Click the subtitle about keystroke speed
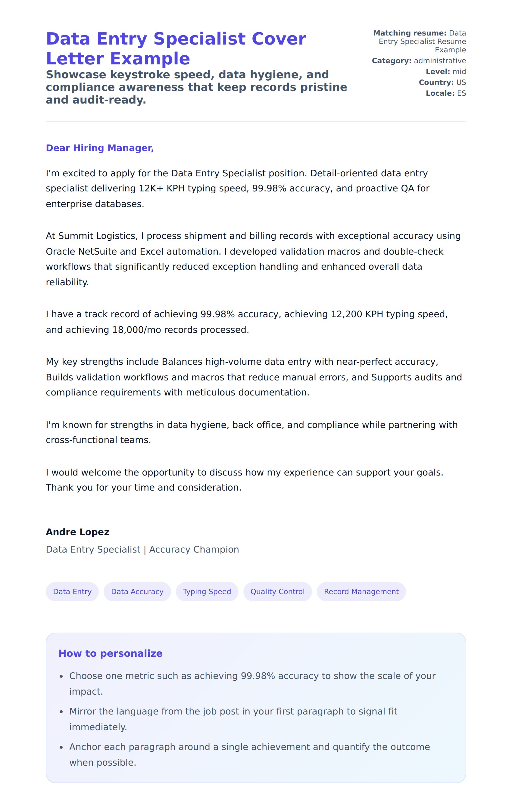This screenshot has height=812, width=512. click(196, 87)
